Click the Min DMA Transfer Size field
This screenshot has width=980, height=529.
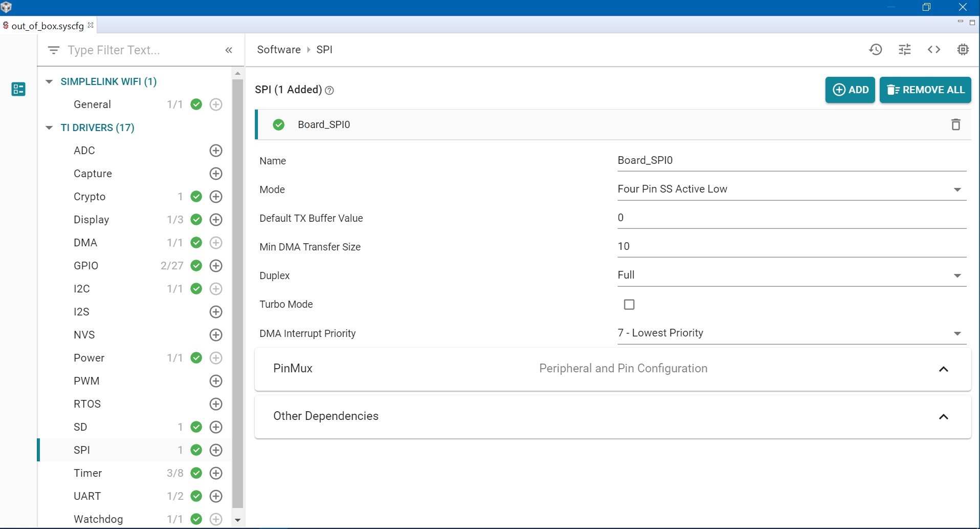tap(792, 246)
